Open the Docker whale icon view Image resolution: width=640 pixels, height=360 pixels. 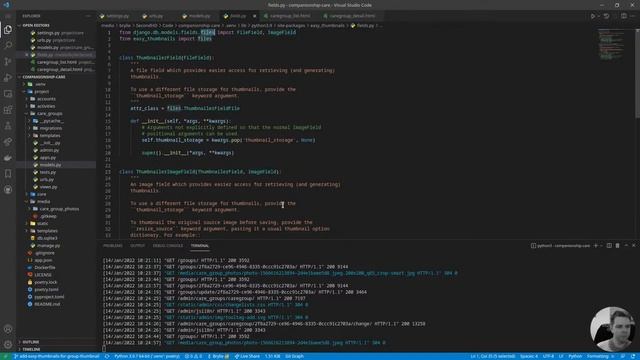coord(8,158)
